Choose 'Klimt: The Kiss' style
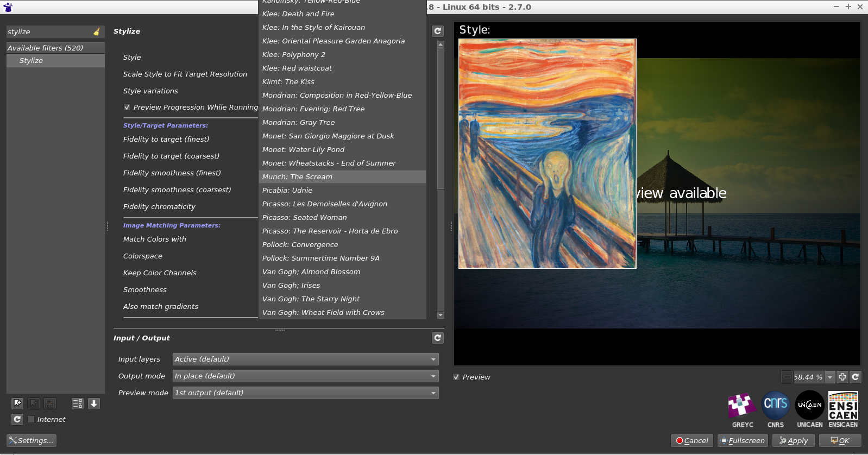 (342, 82)
